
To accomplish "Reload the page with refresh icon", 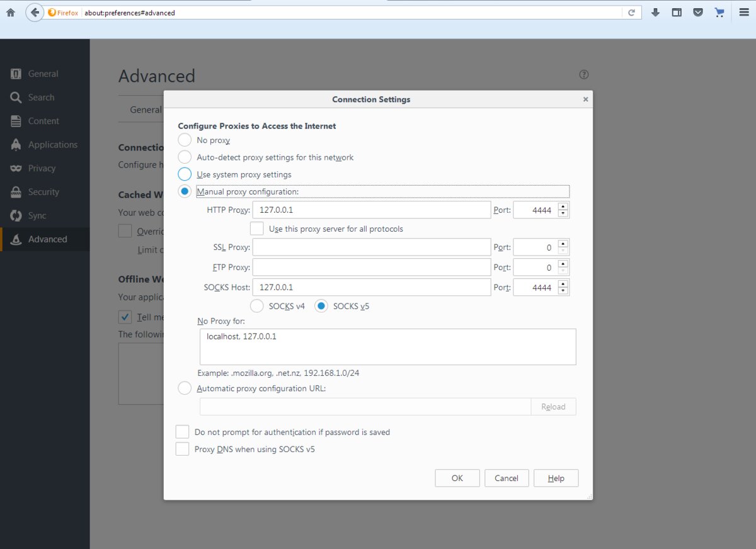I will tap(631, 13).
